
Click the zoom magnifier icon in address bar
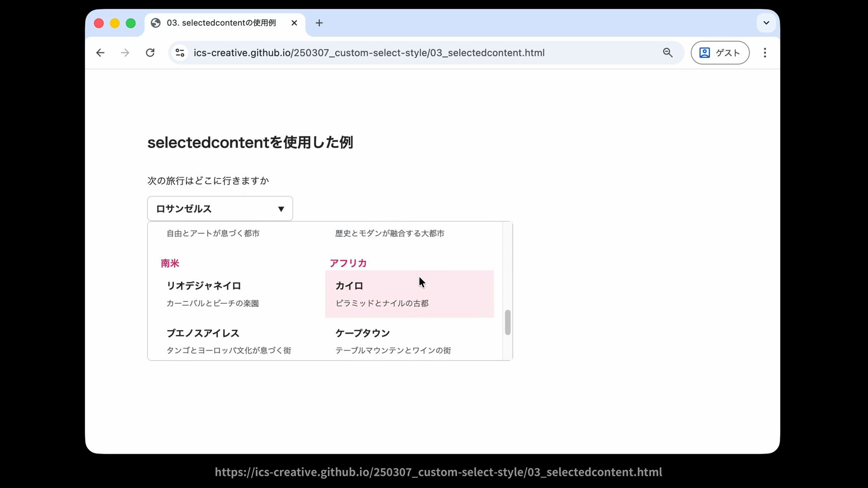668,53
